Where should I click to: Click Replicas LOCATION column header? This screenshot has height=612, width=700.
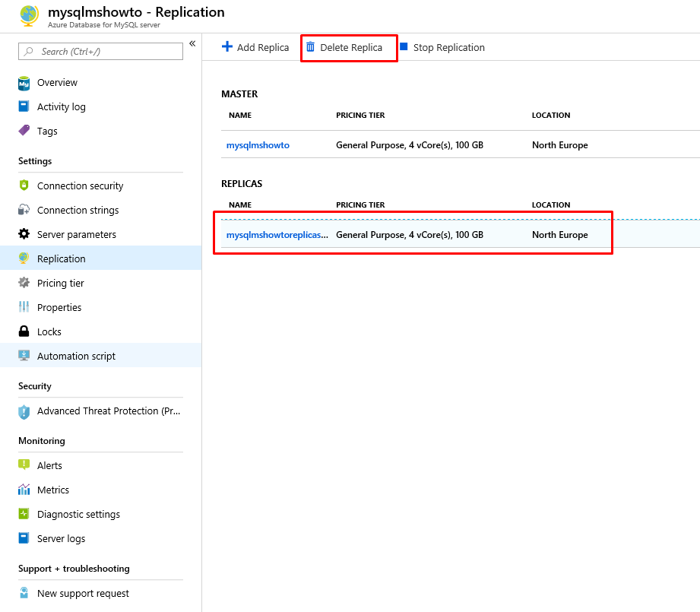point(551,205)
